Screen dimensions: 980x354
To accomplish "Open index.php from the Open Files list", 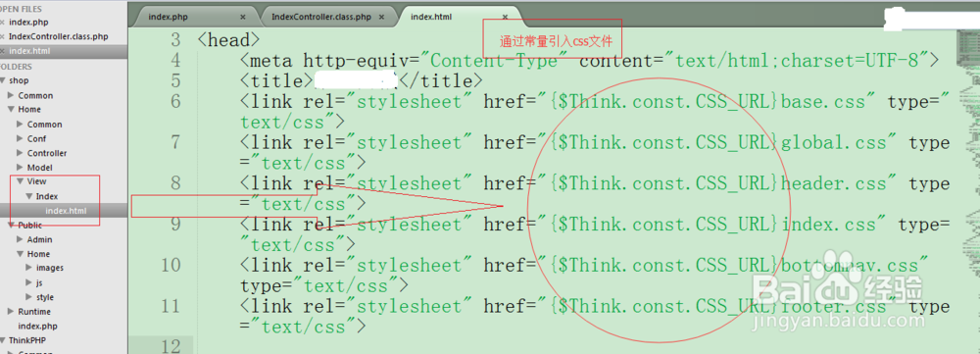I will click(x=28, y=23).
